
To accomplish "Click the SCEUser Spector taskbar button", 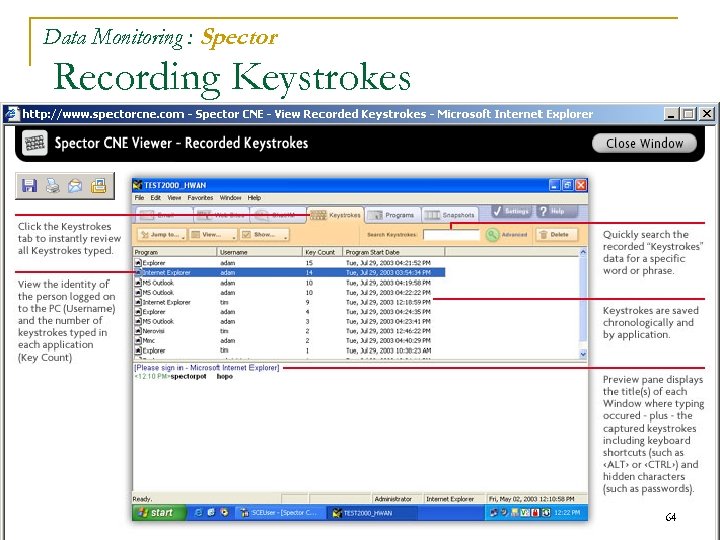I will (x=281, y=512).
